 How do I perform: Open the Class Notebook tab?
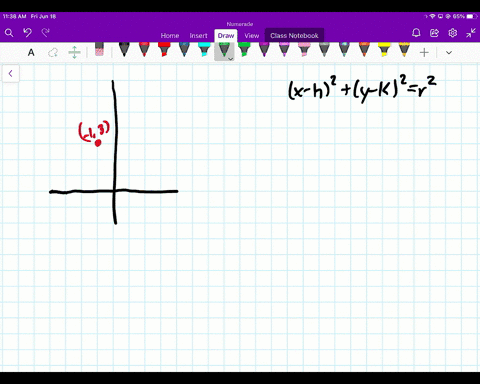pos(294,36)
